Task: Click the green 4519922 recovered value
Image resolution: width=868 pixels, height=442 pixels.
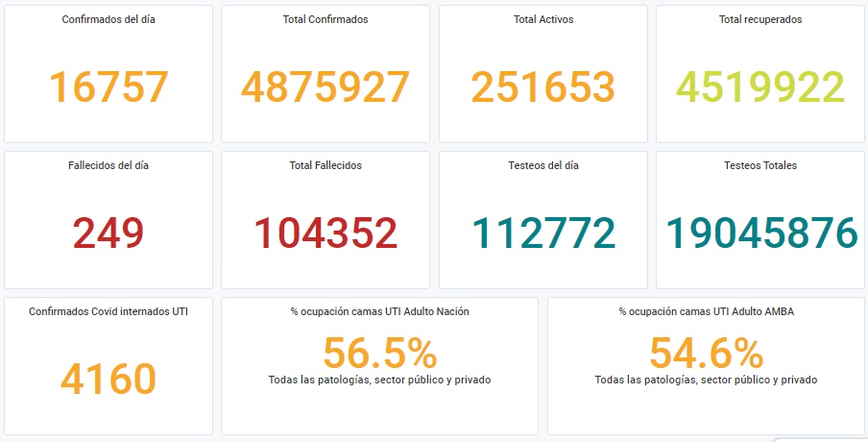Action: tap(760, 87)
